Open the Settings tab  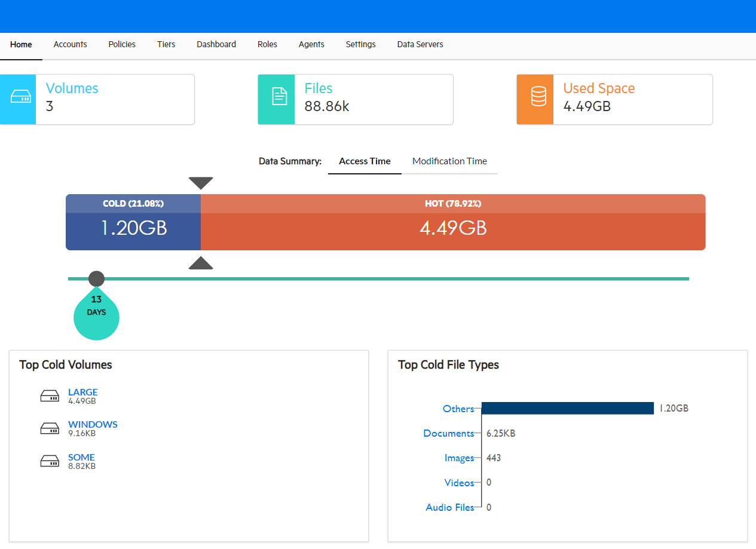point(361,44)
